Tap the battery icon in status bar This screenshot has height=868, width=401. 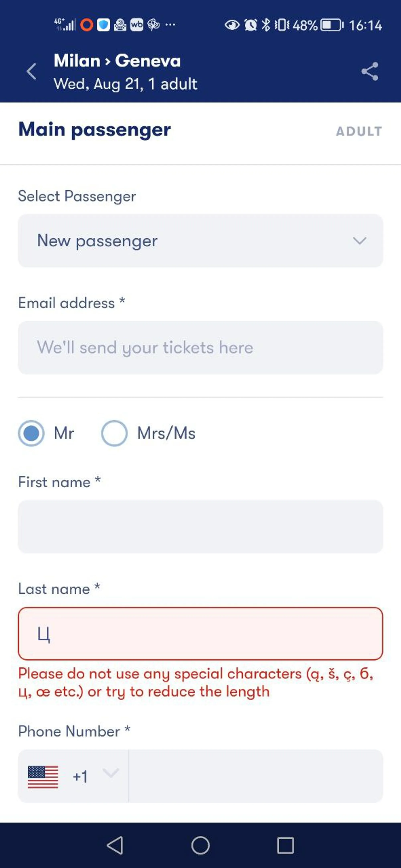click(331, 25)
